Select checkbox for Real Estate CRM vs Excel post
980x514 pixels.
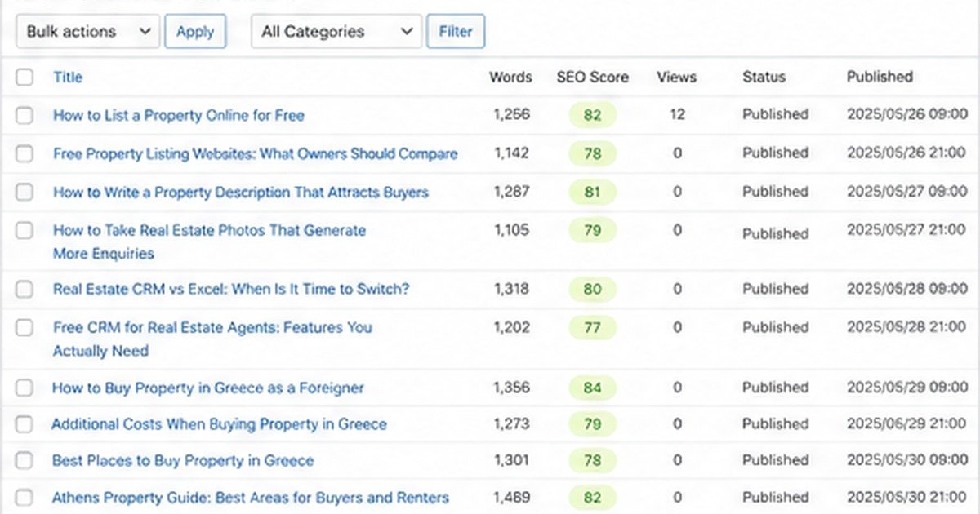[x=24, y=289]
